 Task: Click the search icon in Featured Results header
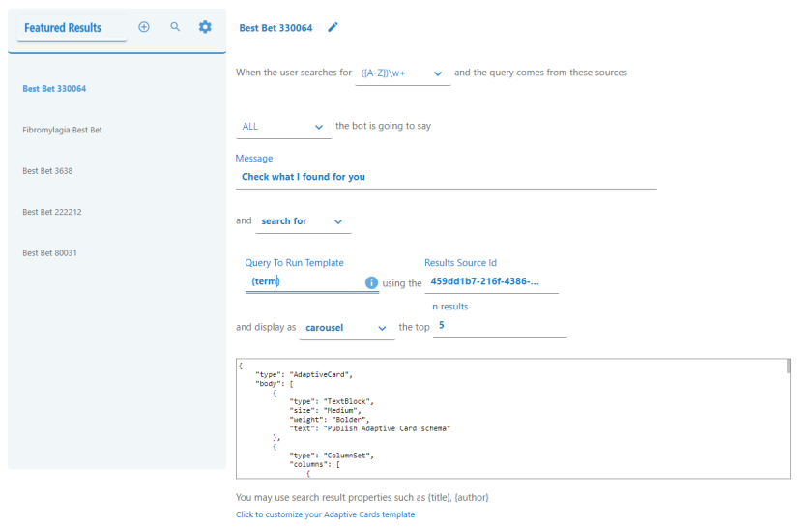coord(175,27)
